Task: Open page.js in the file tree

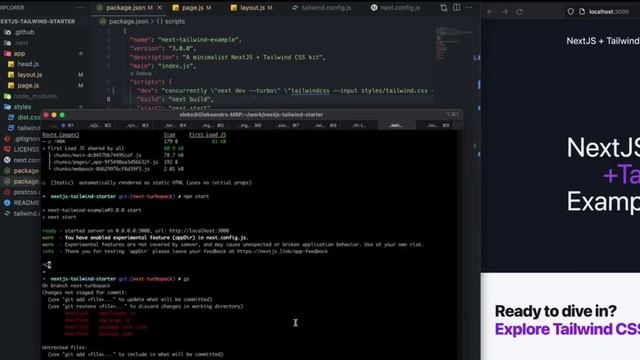Action: pyautogui.click(x=28, y=85)
